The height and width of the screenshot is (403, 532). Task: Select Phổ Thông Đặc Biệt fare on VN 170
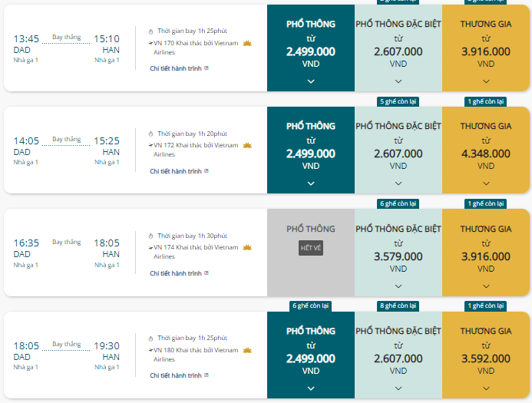[x=398, y=48]
